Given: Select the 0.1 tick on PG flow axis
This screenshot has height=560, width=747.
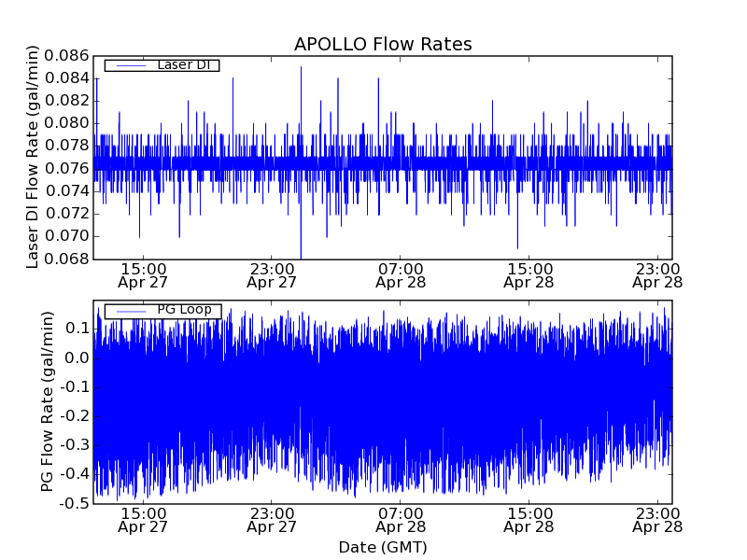Looking at the screenshot, I should [x=78, y=329].
